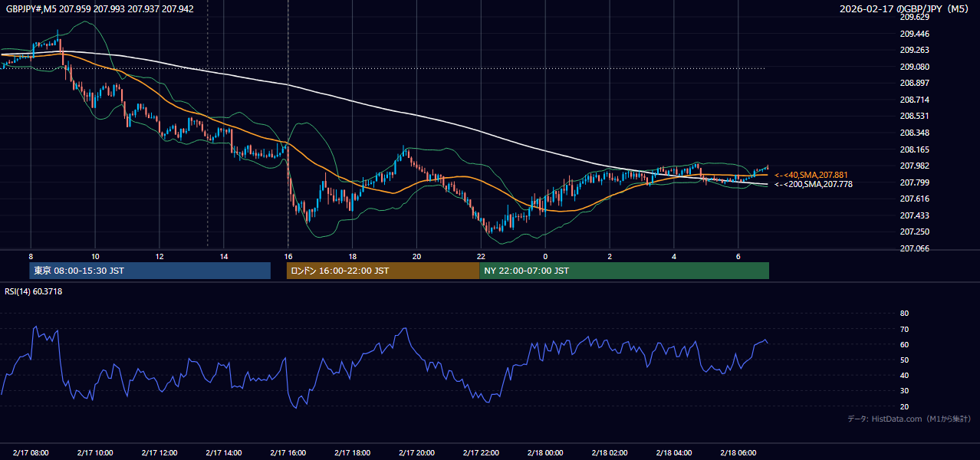
Task: Click the 209.629 price axis label
Action: (x=914, y=17)
